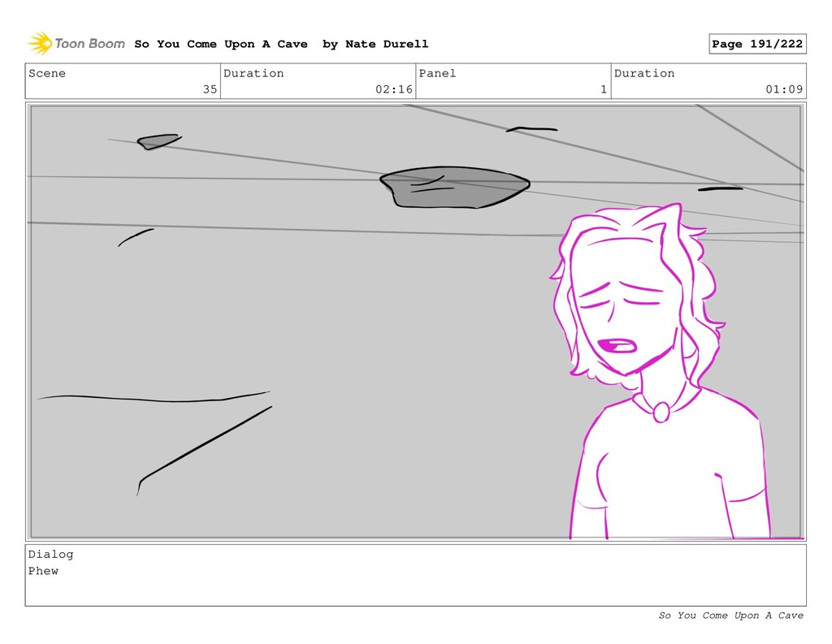The image size is (832, 644).
Task: Click the 'Scene' label
Action: click(x=47, y=73)
